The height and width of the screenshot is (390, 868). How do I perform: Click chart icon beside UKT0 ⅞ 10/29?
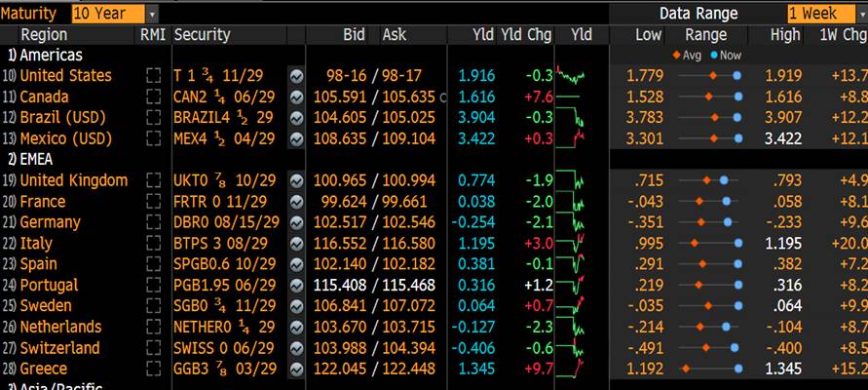pyautogui.click(x=296, y=180)
